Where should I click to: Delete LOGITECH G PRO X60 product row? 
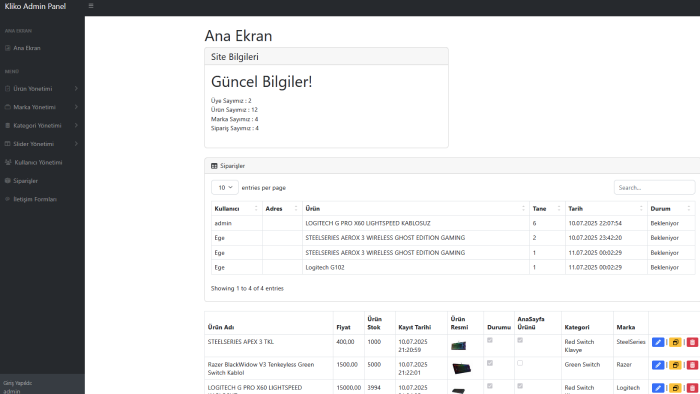coord(692,388)
